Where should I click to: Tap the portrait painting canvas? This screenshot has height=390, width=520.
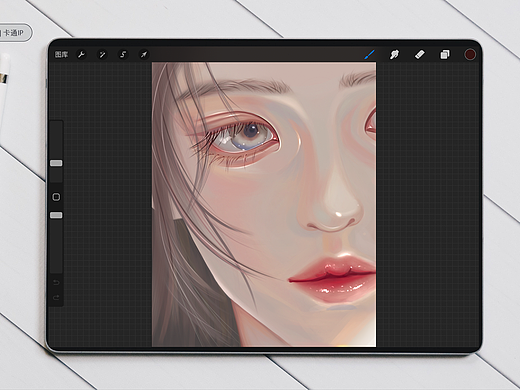(264, 204)
